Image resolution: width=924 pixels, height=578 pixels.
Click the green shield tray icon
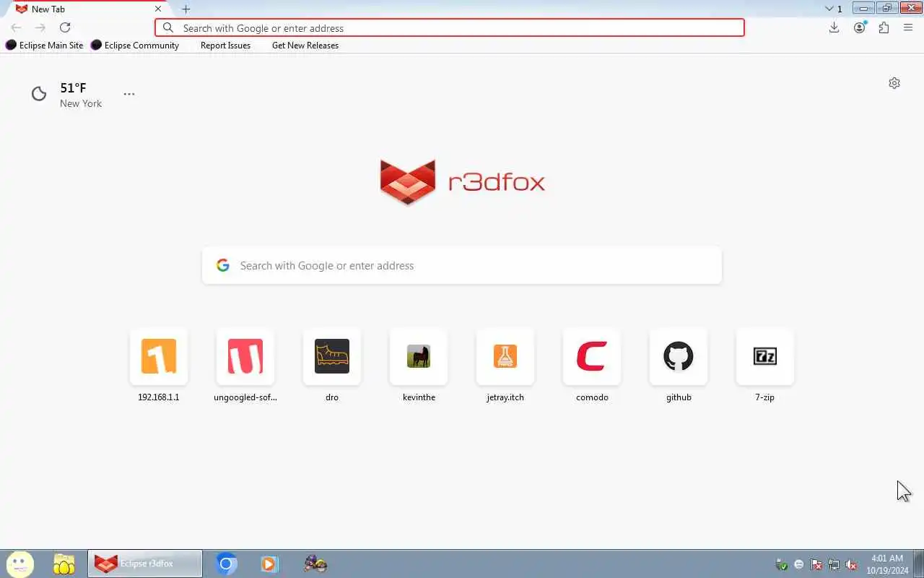pyautogui.click(x=781, y=564)
